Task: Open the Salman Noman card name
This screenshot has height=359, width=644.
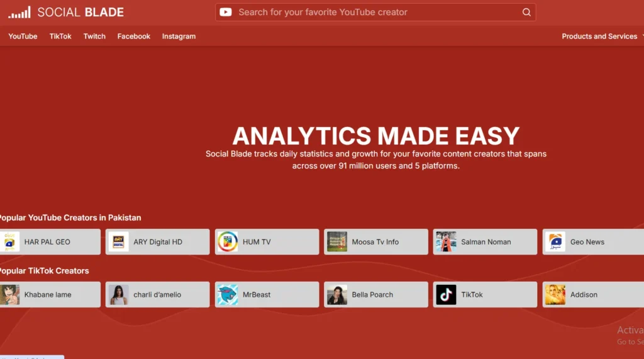Action: (486, 242)
